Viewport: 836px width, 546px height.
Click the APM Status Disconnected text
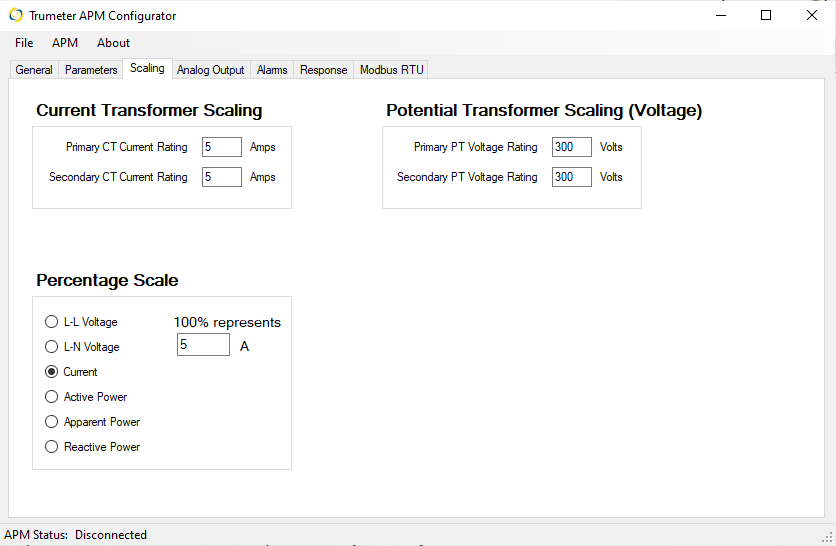[75, 535]
